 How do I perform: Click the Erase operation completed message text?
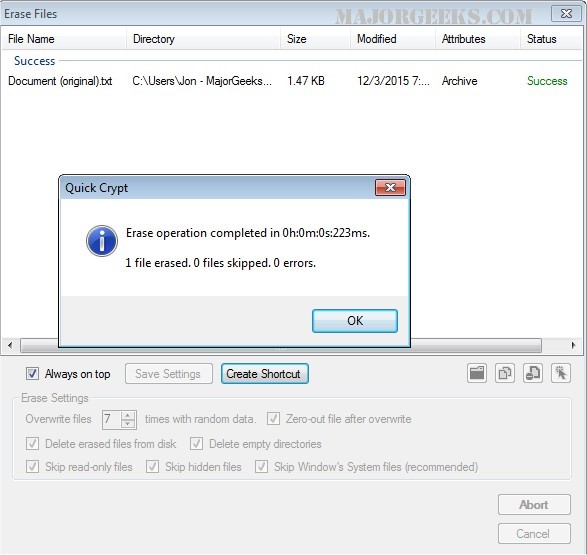click(x=248, y=233)
